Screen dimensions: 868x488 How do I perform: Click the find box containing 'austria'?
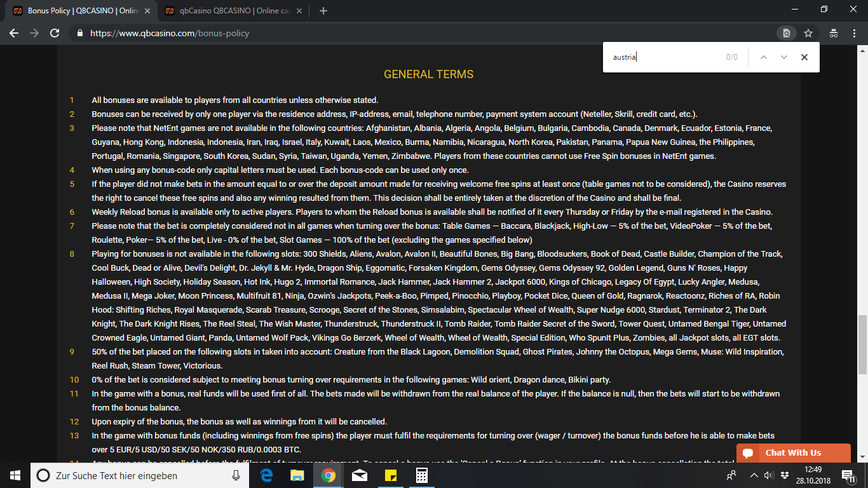point(664,57)
